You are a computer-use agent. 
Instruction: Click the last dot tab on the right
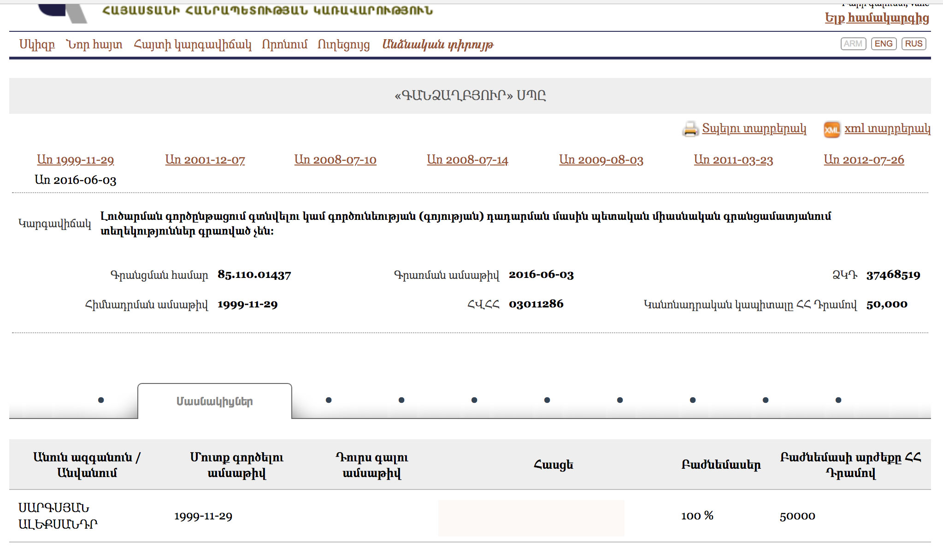[838, 400]
